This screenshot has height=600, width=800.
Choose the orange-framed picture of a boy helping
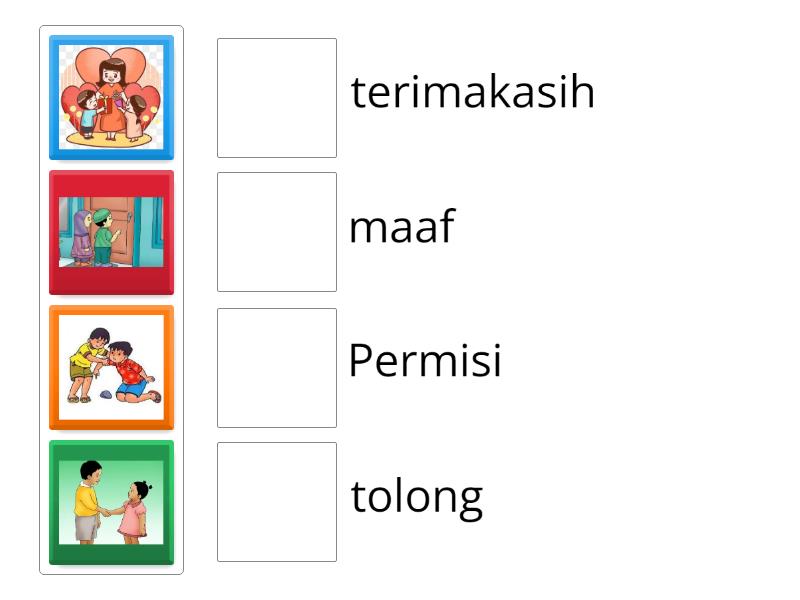click(x=111, y=366)
